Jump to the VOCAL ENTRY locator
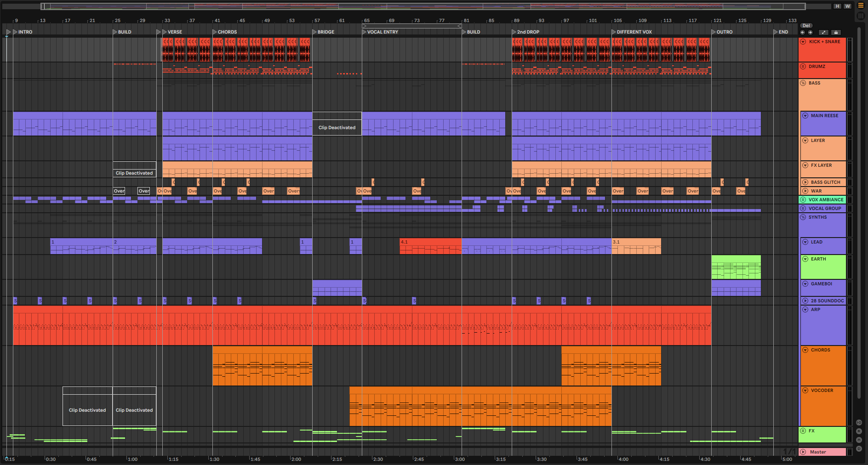This screenshot has width=868, height=465. (380, 32)
